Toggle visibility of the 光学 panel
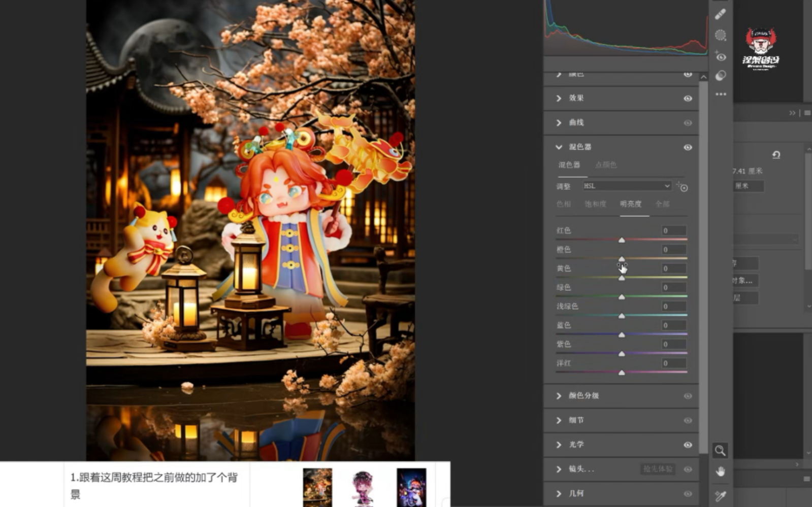Viewport: 812px width, 507px height. pos(688,445)
